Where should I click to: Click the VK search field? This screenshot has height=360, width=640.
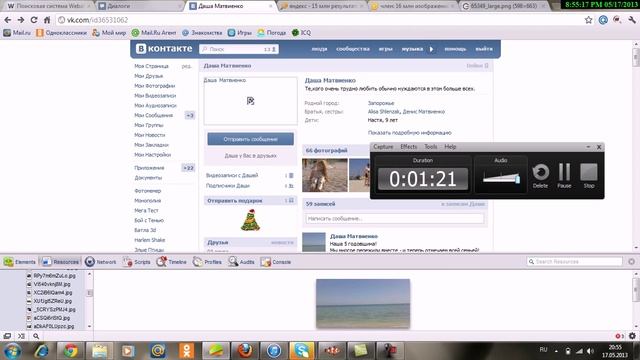click(x=239, y=49)
